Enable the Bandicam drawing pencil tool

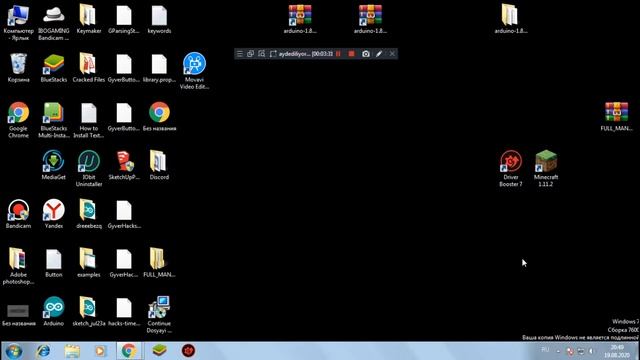(379, 54)
